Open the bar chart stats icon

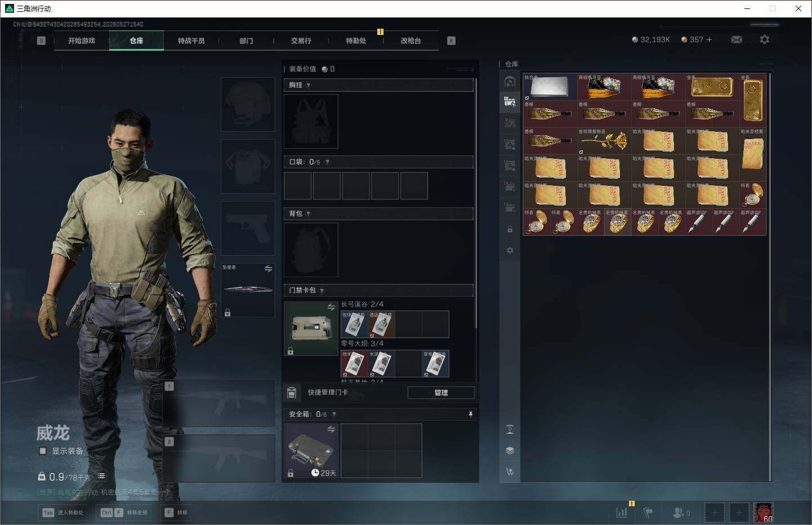point(622,513)
